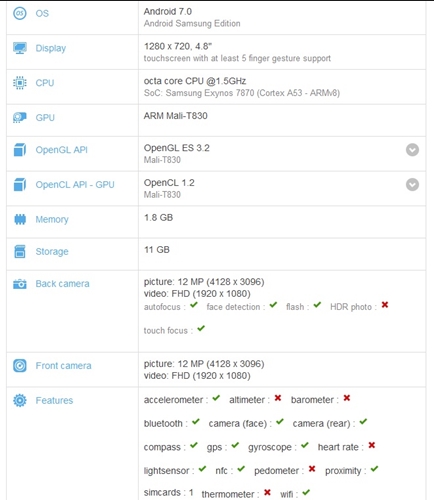Click the autofocus green checkmark
This screenshot has height=500, width=434.
click(194, 305)
